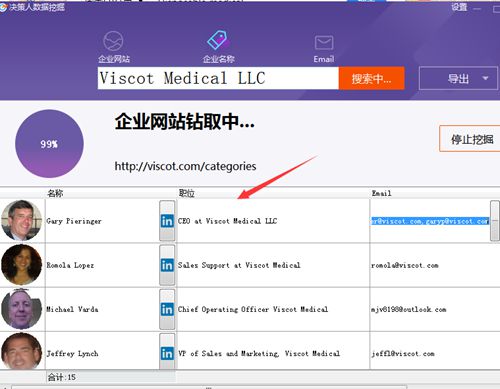Image resolution: width=500 pixels, height=389 pixels.
Task: Select the Email envelope icon
Action: click(324, 43)
